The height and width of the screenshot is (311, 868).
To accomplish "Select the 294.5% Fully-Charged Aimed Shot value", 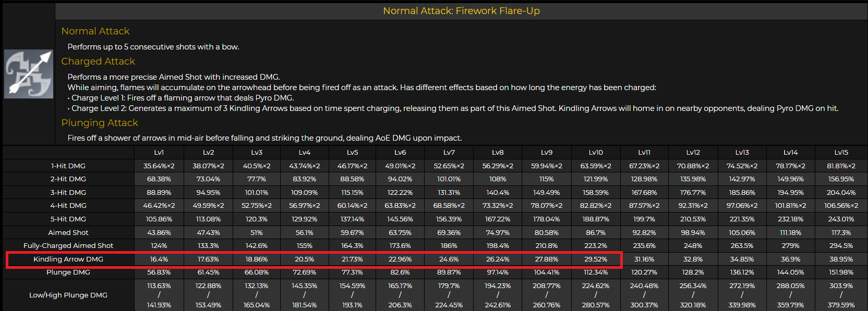I will point(841,245).
